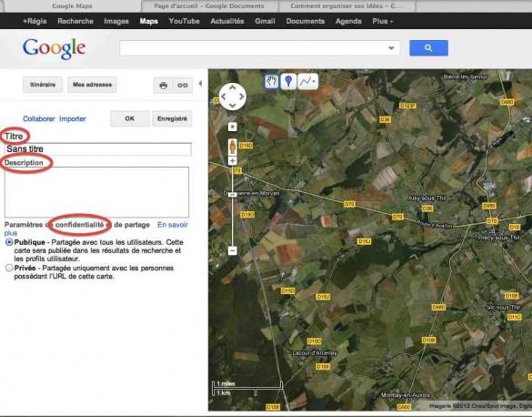The width and height of the screenshot is (532, 417).
Task: Click the zoom slider handle
Action: (x=233, y=195)
